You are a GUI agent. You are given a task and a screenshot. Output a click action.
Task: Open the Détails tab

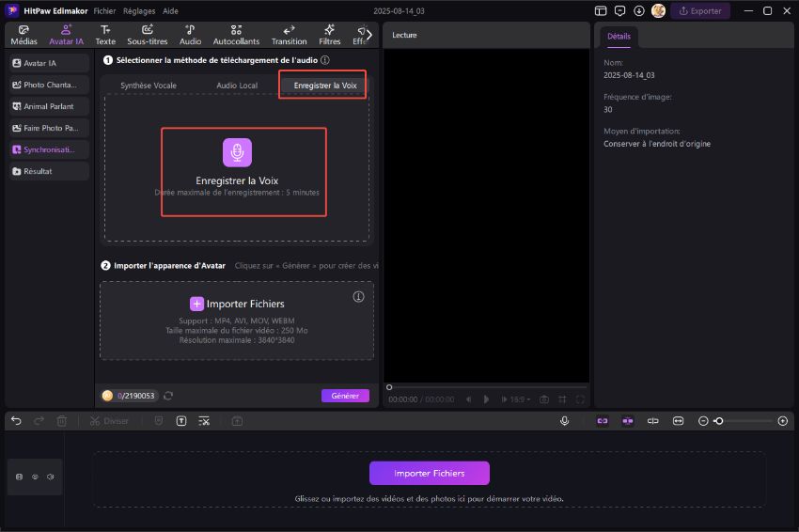click(619, 37)
